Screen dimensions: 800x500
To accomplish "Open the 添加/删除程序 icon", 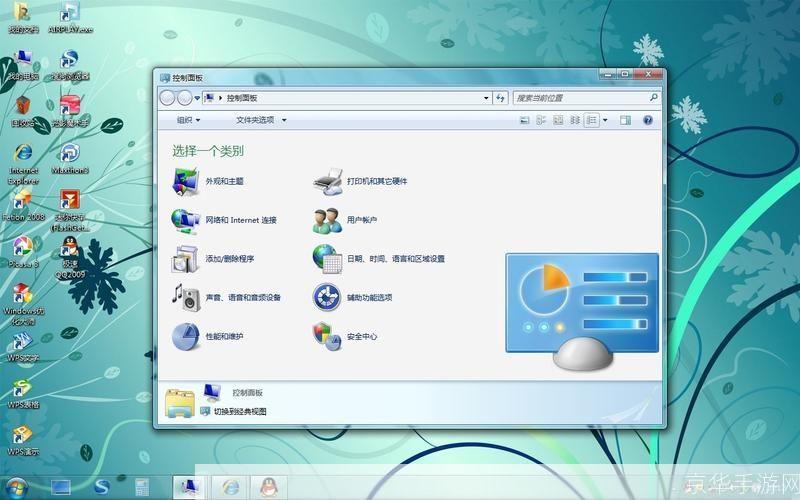I will 186,259.
